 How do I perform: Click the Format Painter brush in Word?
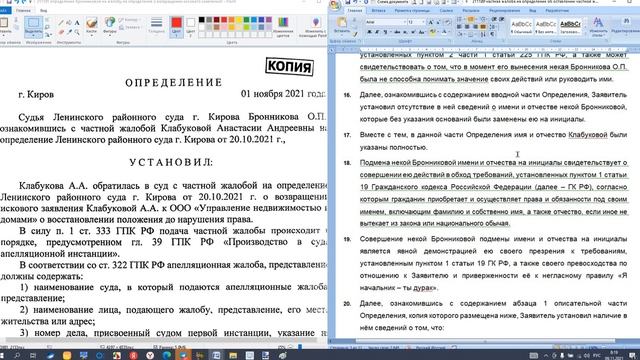pos(355,34)
